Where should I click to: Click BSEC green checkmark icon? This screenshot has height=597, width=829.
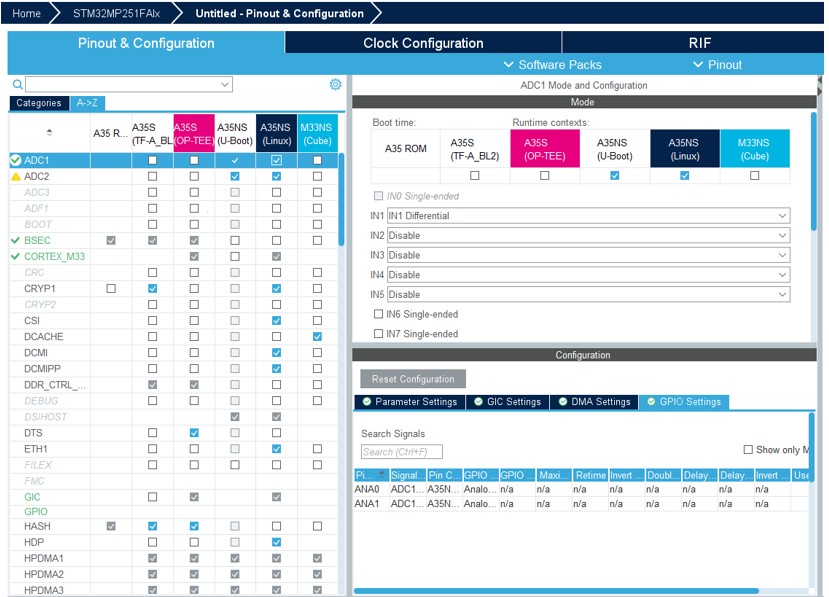[15, 241]
